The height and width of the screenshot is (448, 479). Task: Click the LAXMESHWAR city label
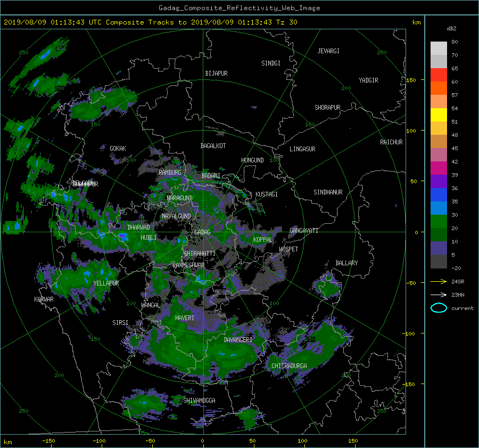pos(188,265)
